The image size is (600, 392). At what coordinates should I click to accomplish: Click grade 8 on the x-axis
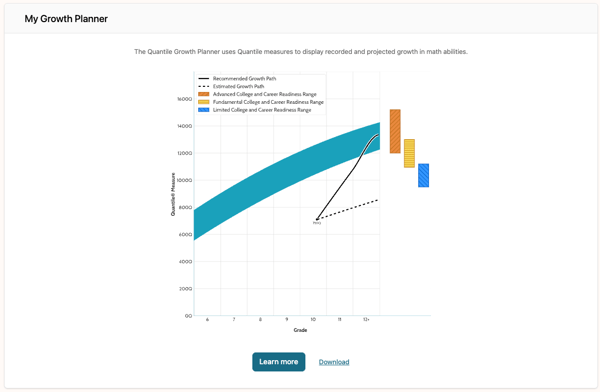260,319
